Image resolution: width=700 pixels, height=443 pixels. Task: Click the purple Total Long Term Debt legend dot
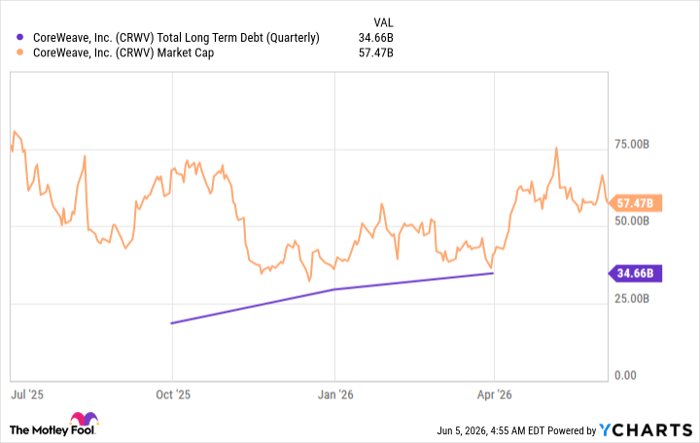(x=20, y=38)
